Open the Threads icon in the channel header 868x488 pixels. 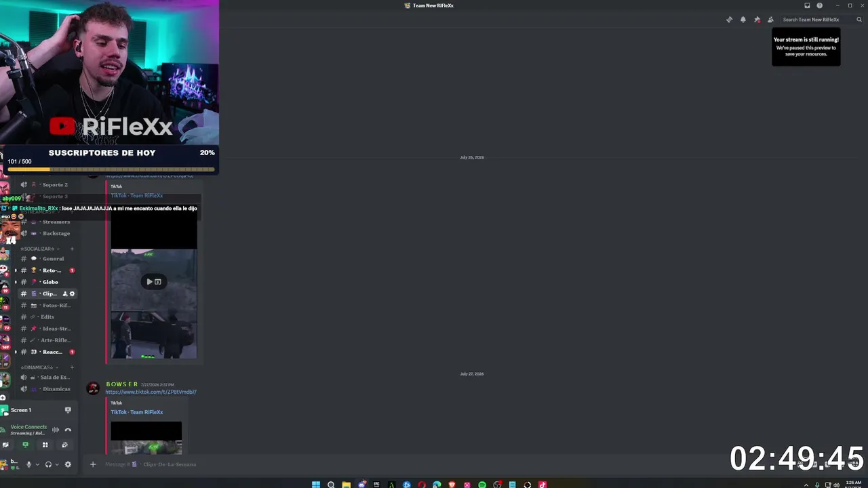729,20
